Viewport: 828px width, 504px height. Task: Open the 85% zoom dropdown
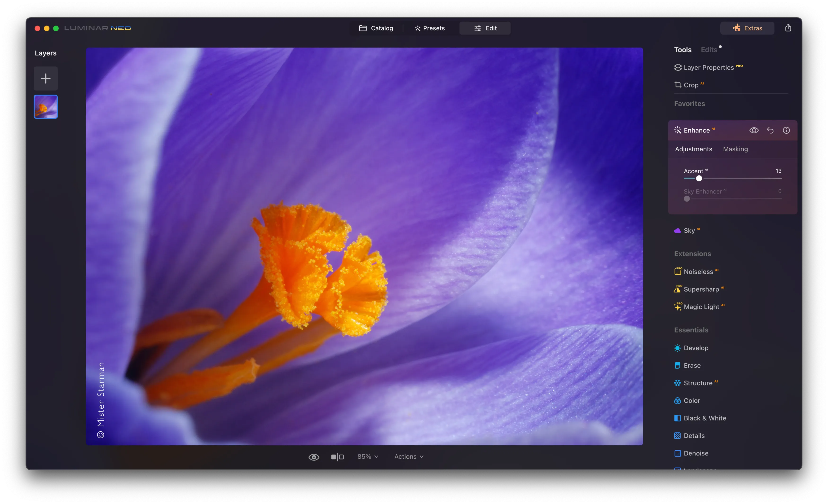(x=368, y=457)
